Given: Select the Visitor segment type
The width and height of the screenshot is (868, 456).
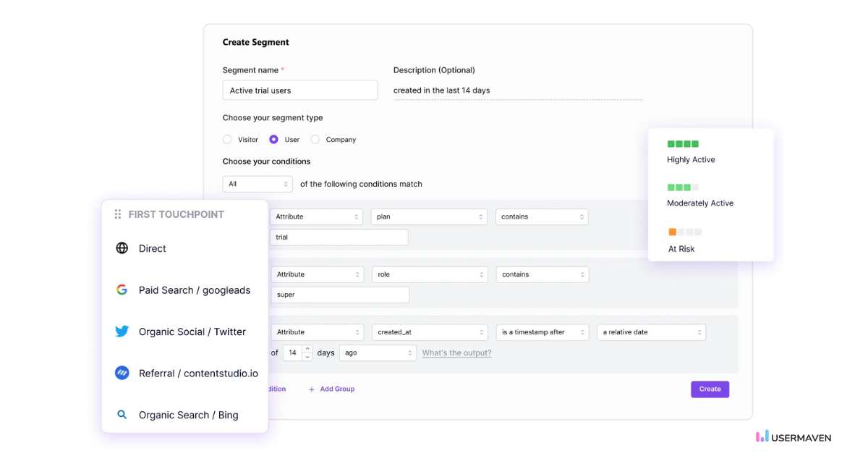Looking at the screenshot, I should 227,140.
